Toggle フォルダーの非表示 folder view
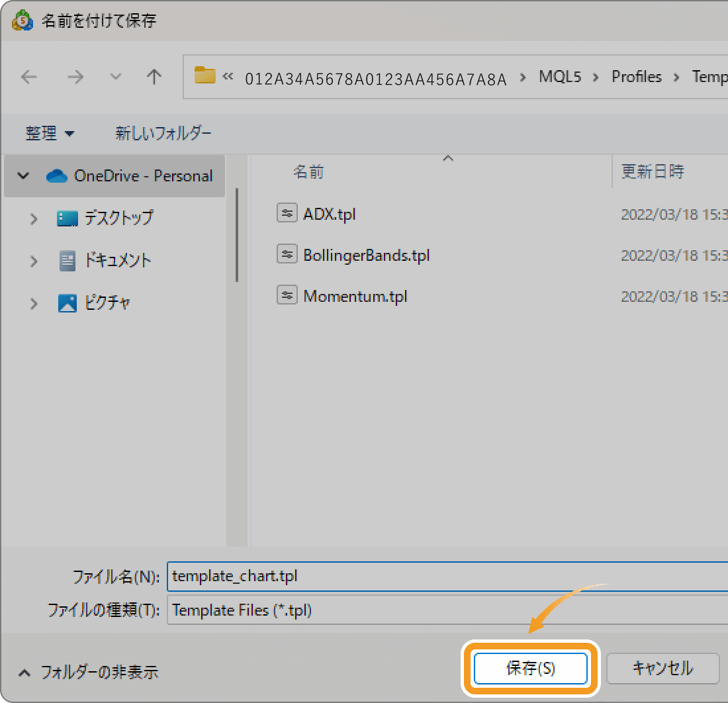This screenshot has height=703, width=728. click(x=88, y=673)
